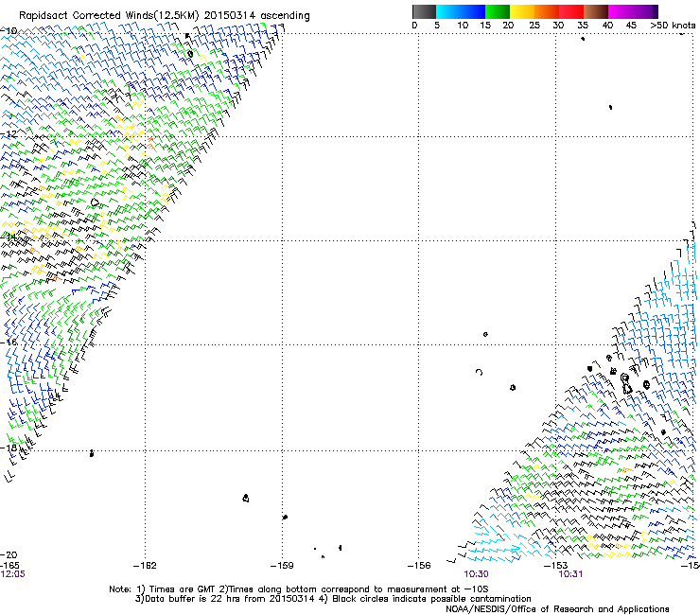Viewport: 700px width, 615px height.
Task: Click the legend label '25'
Action: (x=534, y=26)
